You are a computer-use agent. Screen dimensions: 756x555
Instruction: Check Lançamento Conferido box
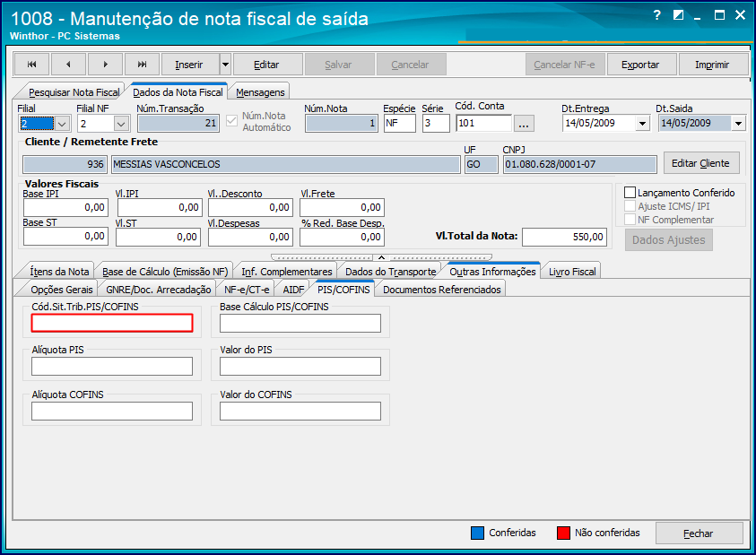click(x=630, y=193)
